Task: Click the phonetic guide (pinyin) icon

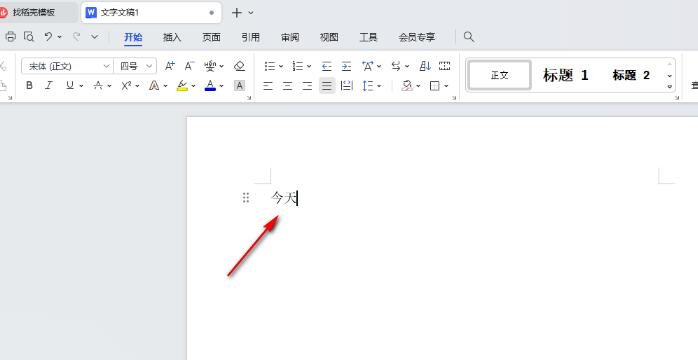Action: 210,66
